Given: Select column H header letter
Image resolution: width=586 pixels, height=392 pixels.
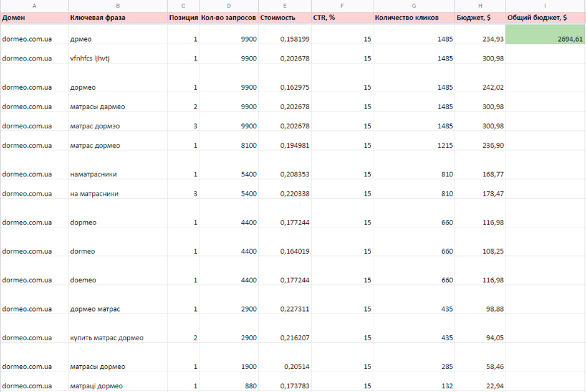Looking at the screenshot, I should [480, 6].
